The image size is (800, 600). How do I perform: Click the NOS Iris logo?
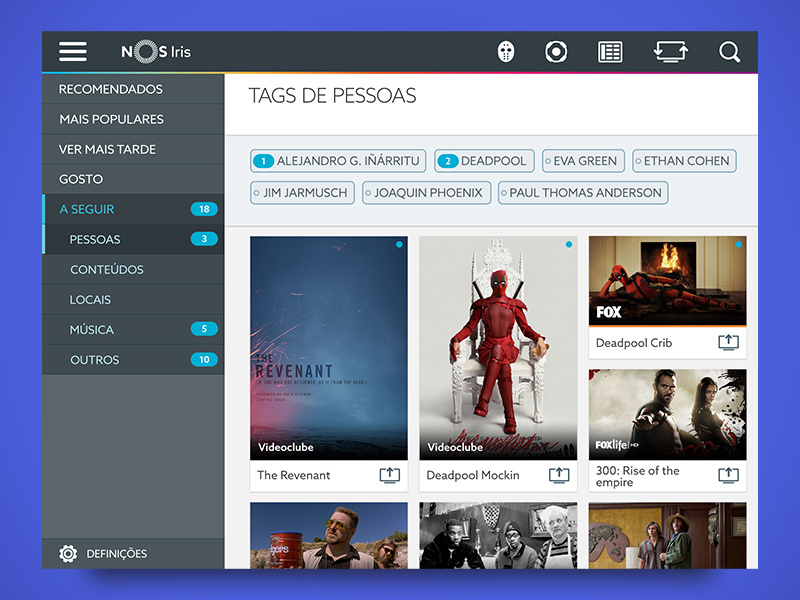point(156,52)
